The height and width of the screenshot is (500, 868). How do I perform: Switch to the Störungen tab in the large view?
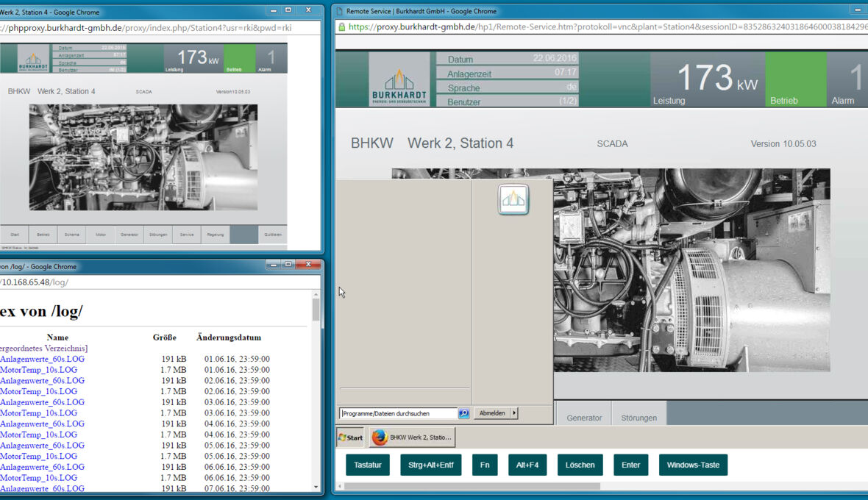(638, 418)
